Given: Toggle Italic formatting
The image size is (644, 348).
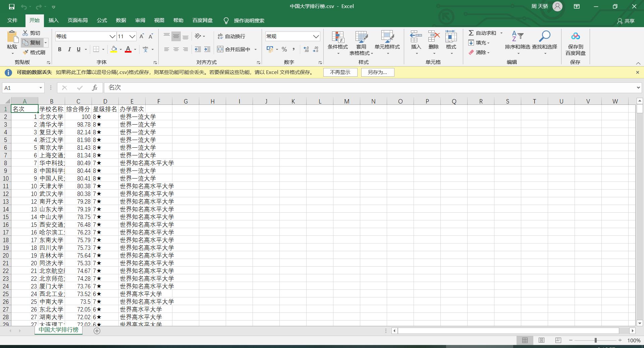Looking at the screenshot, I should click(x=69, y=49).
